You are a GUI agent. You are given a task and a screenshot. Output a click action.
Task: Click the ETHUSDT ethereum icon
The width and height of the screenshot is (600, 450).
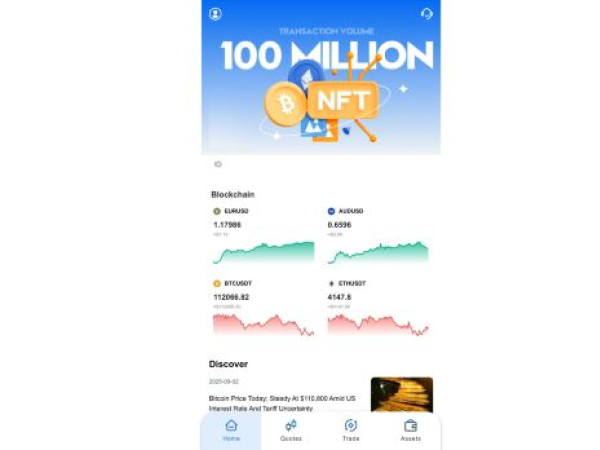pos(331,284)
